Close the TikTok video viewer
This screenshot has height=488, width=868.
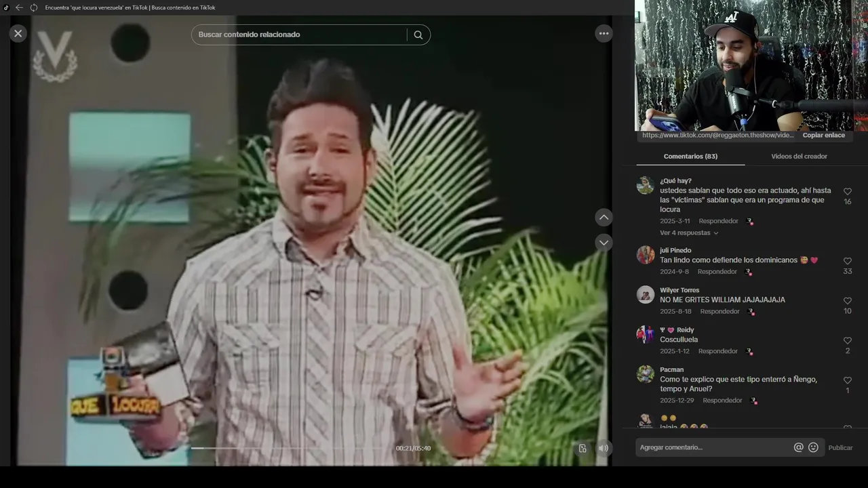click(x=18, y=33)
